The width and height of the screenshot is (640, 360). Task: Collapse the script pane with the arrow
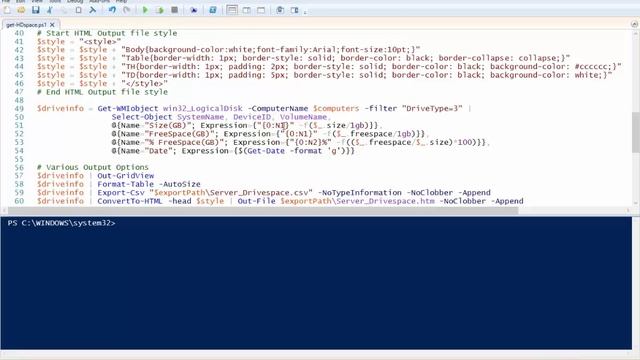click(634, 24)
